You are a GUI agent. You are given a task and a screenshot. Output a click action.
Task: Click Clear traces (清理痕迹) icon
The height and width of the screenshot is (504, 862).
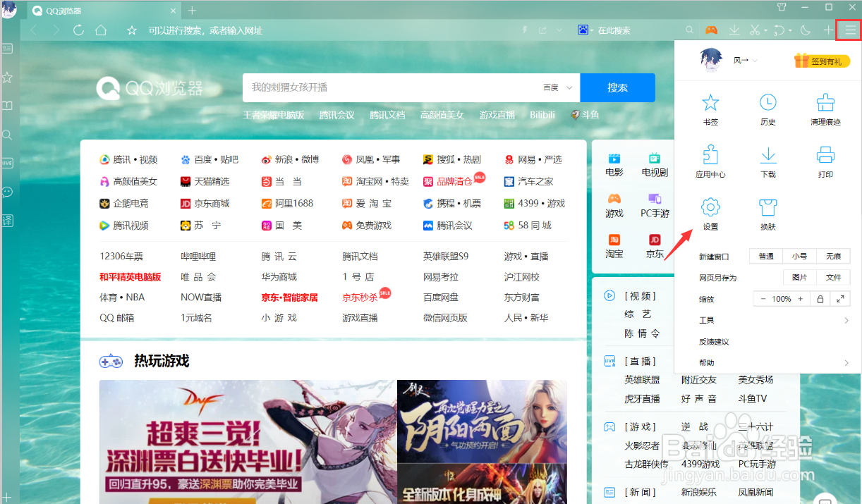coord(825,110)
